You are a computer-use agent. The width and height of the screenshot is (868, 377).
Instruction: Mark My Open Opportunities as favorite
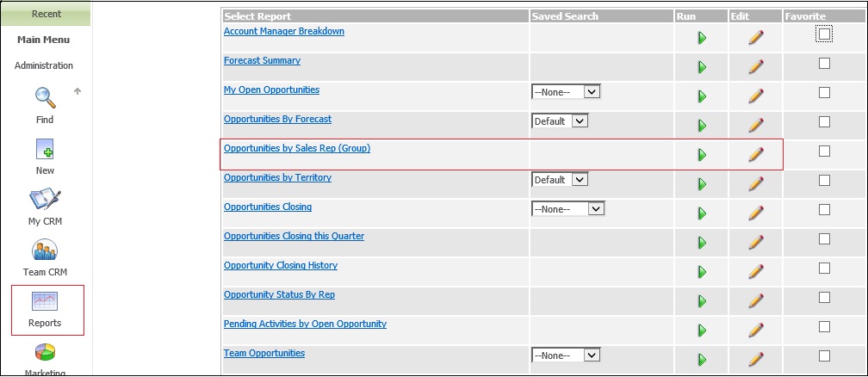click(x=824, y=92)
